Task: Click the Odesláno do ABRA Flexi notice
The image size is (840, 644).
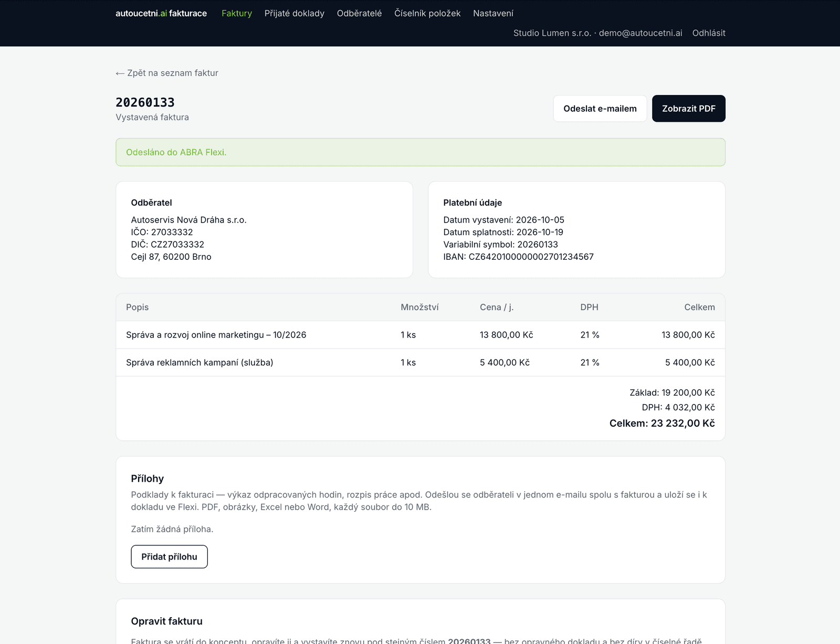Action: [421, 152]
